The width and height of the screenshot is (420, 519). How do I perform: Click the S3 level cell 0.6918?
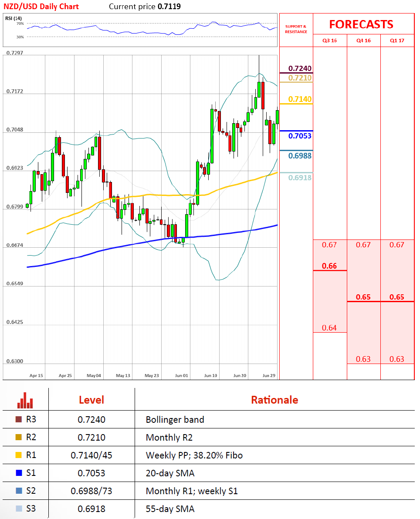coord(91,509)
